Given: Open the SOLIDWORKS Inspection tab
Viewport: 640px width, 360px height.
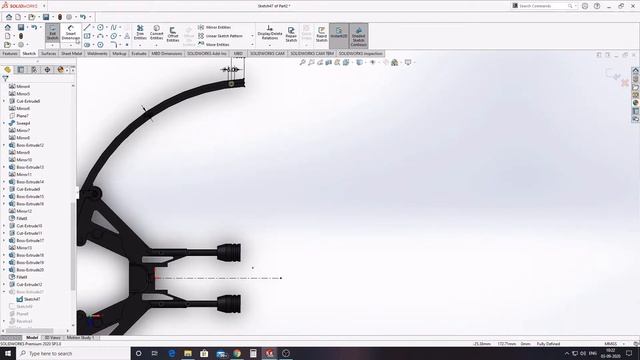Looking at the screenshot, I should 360,53.
